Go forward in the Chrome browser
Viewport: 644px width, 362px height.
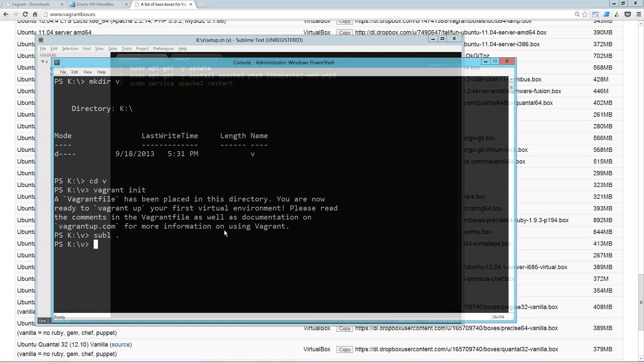(x=16, y=15)
